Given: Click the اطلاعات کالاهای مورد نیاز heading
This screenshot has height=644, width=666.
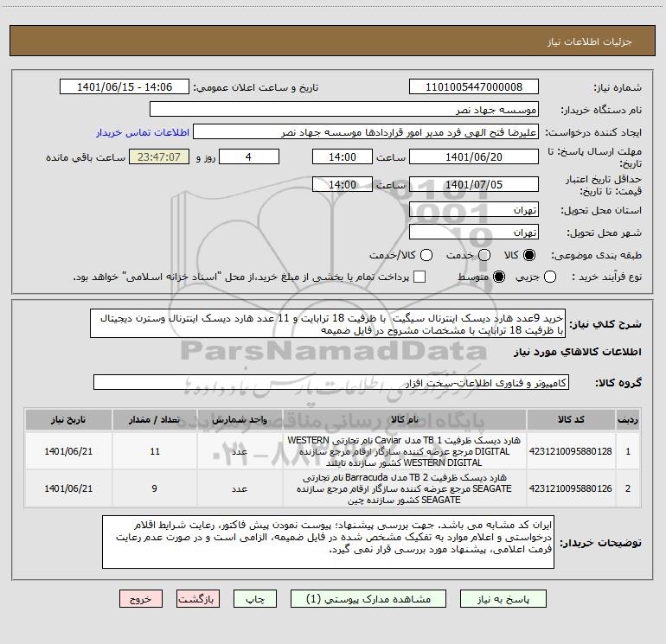Looking at the screenshot, I should 577,352.
